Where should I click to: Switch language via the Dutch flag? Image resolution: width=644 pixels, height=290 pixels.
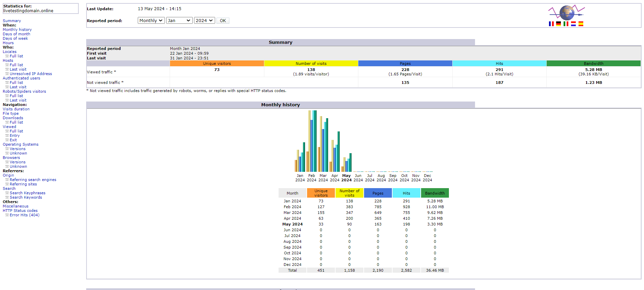(573, 24)
